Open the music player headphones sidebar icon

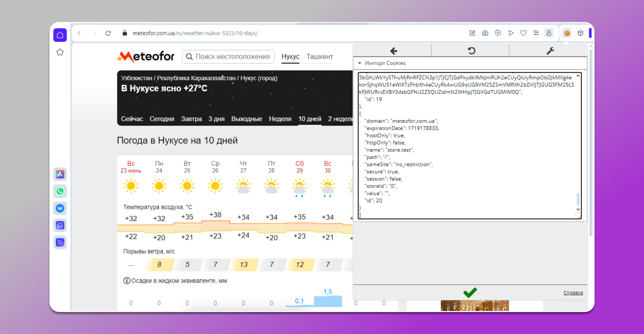click(x=60, y=225)
